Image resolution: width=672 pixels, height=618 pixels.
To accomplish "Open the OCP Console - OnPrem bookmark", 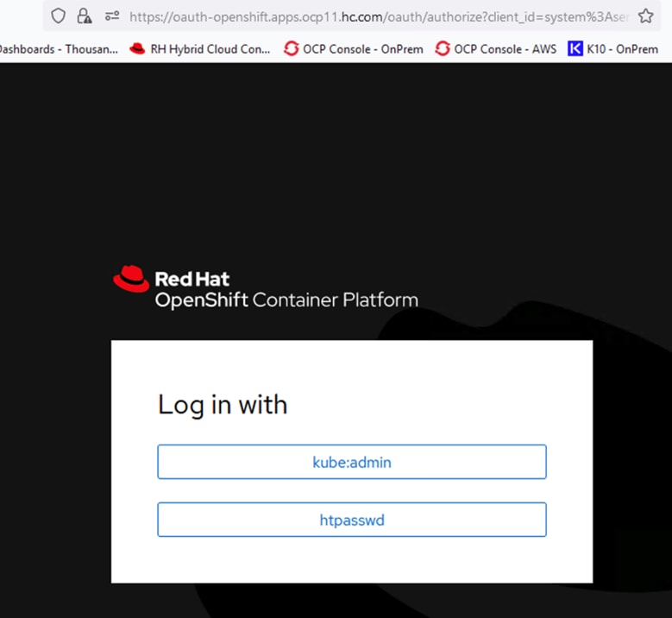I will [x=354, y=49].
